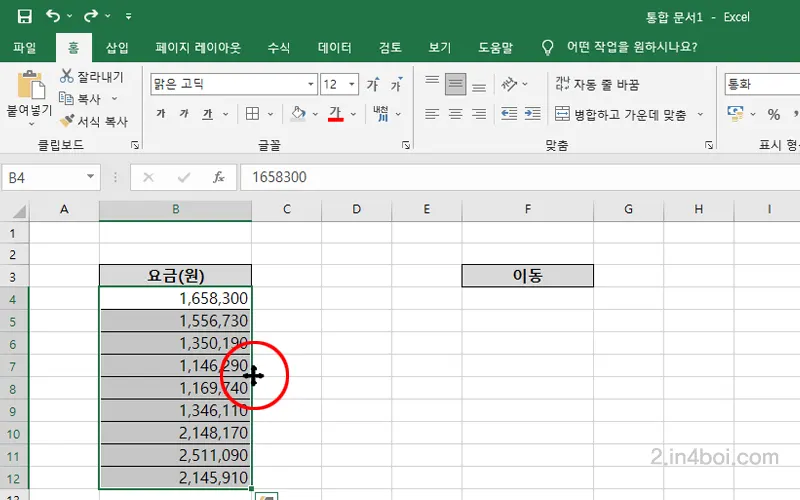Expand the 복사 dropdown arrow
This screenshot has height=500, width=800.
(x=114, y=98)
